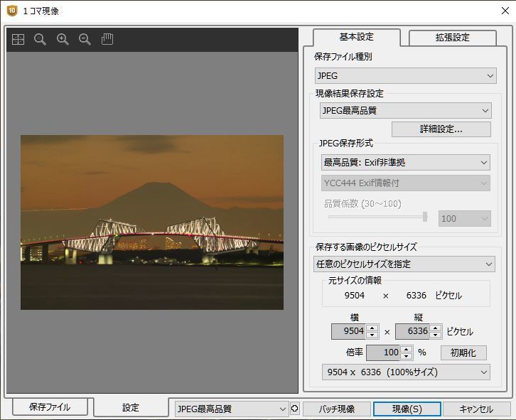The width and height of the screenshot is (516, 420).
Task: Expand the 最高品質: Exif非準拠 dropdown
Action: pos(405,163)
